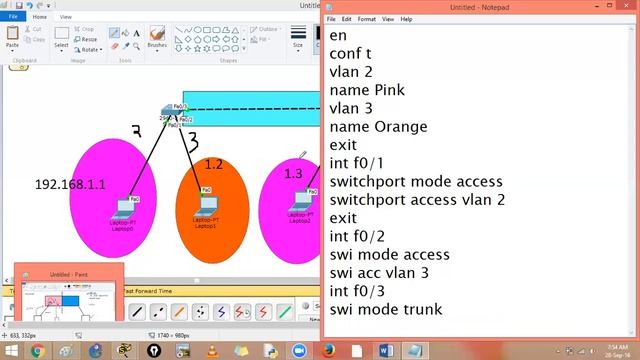Select the Magnifier tool in Paint
The height and width of the screenshot is (360, 640).
(x=136, y=46)
